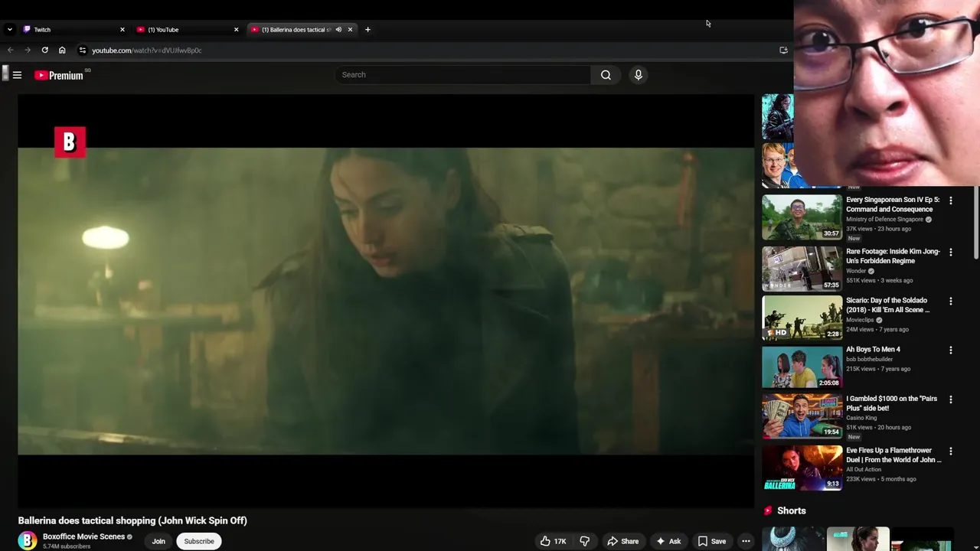Close the Ballerina video tab
The width and height of the screenshot is (980, 551).
(x=350, y=30)
